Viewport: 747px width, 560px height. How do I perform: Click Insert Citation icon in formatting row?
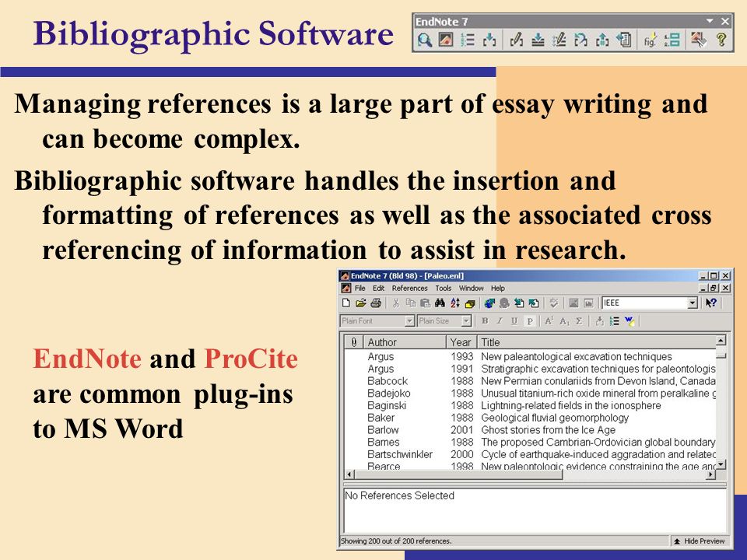pos(599,321)
